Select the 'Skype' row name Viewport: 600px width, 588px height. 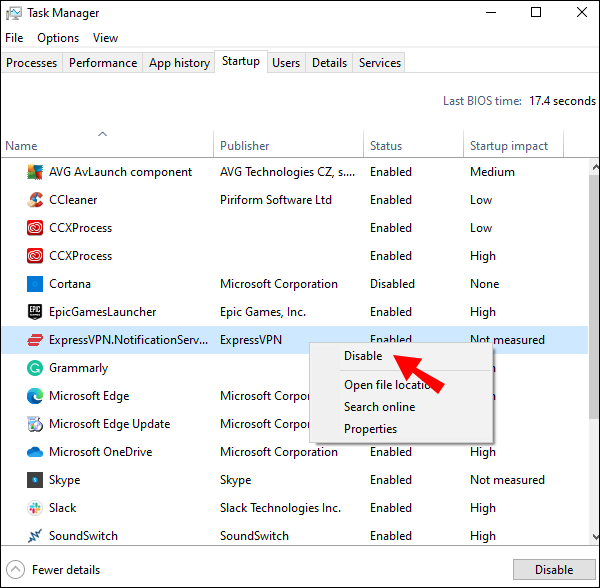coord(65,480)
